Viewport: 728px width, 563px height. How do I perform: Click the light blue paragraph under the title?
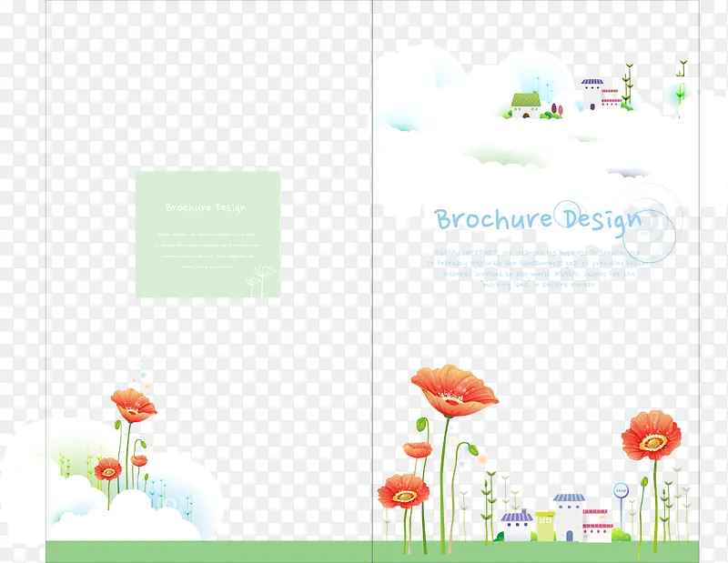tap(537, 265)
